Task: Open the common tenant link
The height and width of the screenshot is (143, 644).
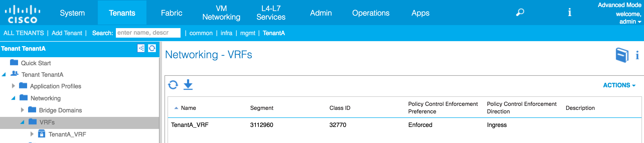Action: pos(201,33)
